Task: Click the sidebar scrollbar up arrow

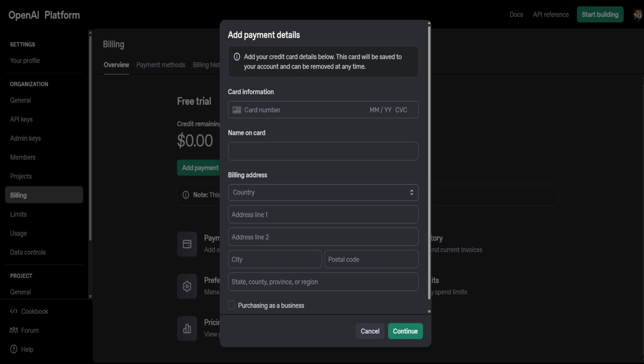Action: coord(90,32)
